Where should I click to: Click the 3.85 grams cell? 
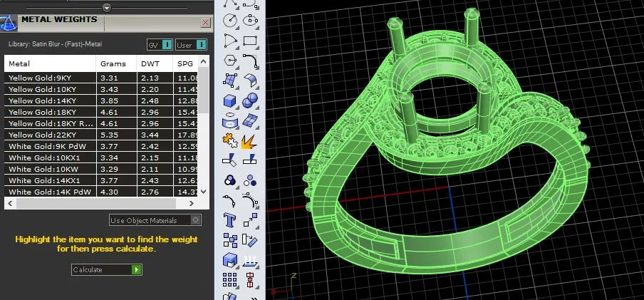[117, 100]
